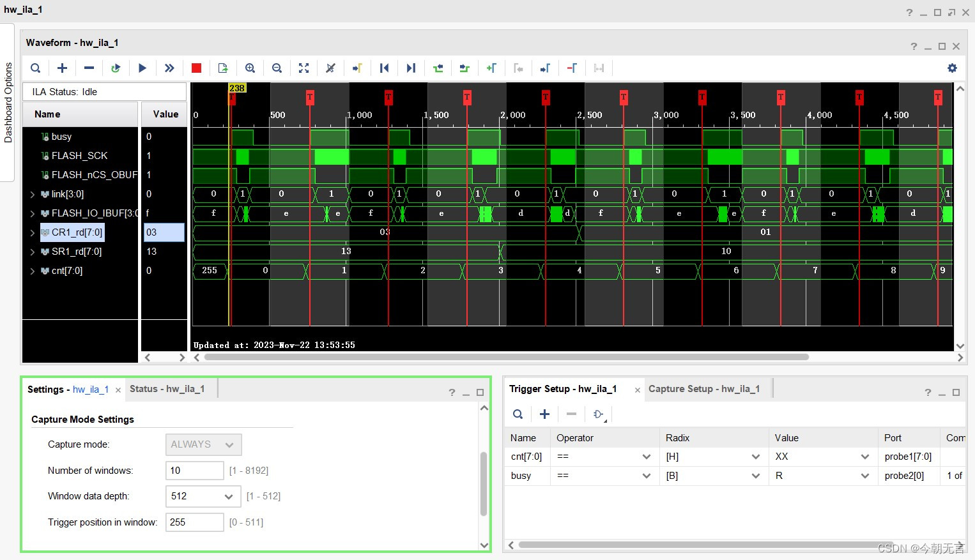Click the probe1[7:0] port cell
The width and height of the screenshot is (975, 560).
(909, 457)
